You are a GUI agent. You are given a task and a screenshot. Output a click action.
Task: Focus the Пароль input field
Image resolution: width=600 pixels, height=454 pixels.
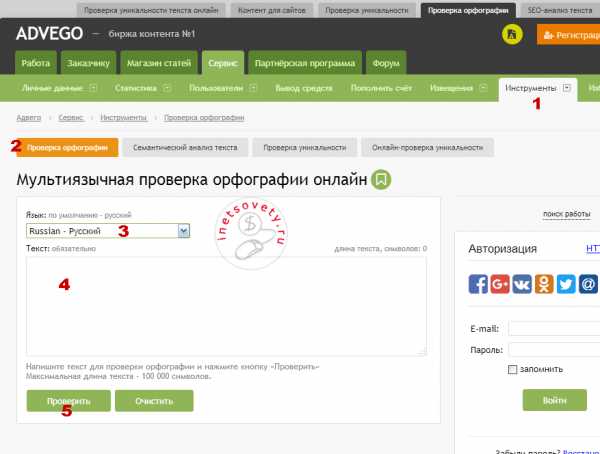[x=554, y=349]
